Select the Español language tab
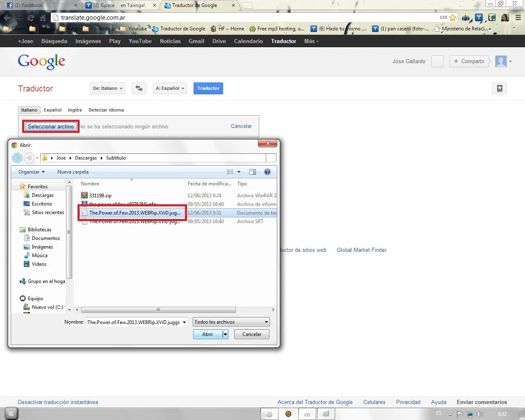This screenshot has width=525, height=420. click(x=52, y=110)
